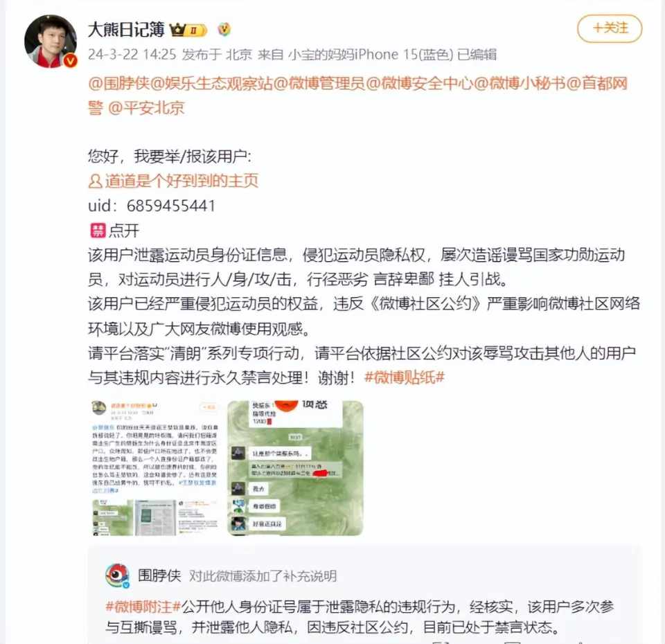Open the @平安北京 mention
The height and width of the screenshot is (644, 665).
tap(146, 108)
